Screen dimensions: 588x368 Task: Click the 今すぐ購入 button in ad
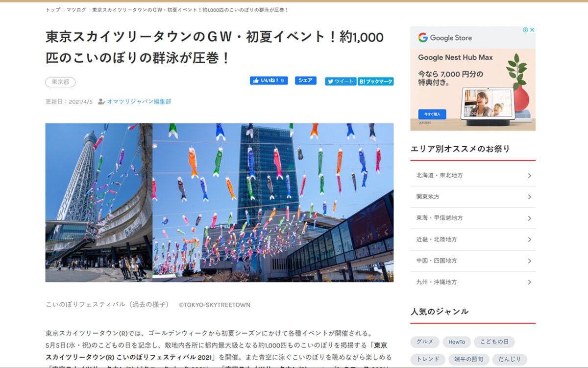tap(432, 114)
